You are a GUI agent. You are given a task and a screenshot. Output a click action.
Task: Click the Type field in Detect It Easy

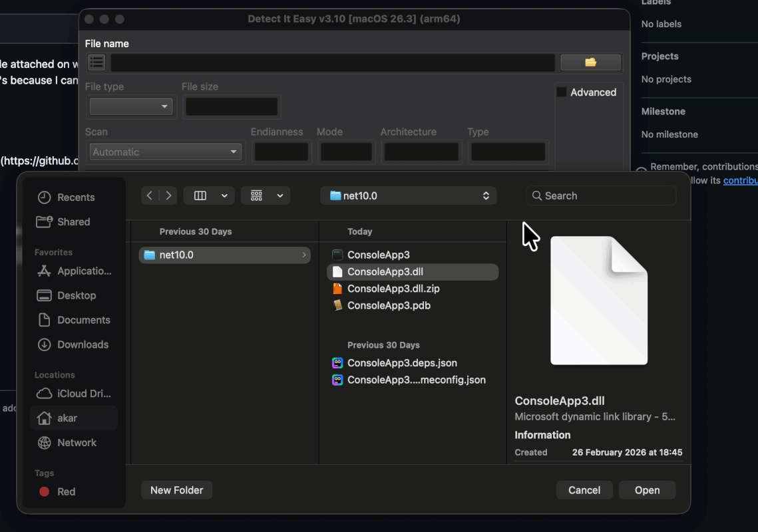tap(508, 152)
